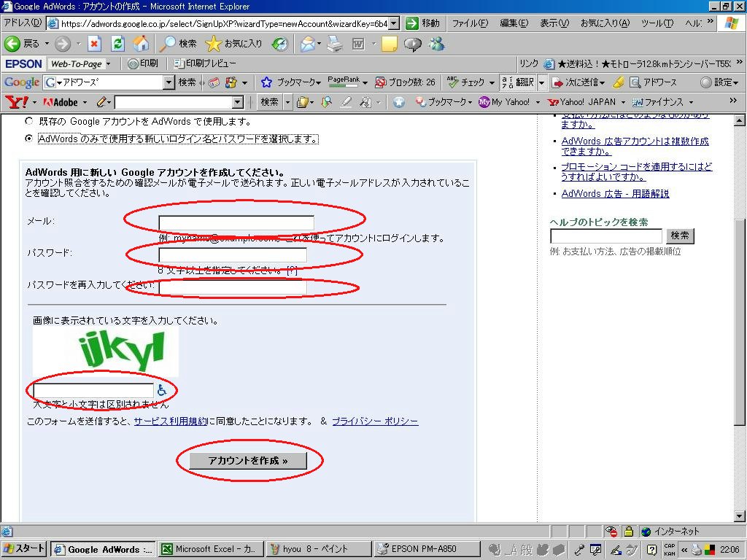Open the browsing history clock icon

pos(279,44)
